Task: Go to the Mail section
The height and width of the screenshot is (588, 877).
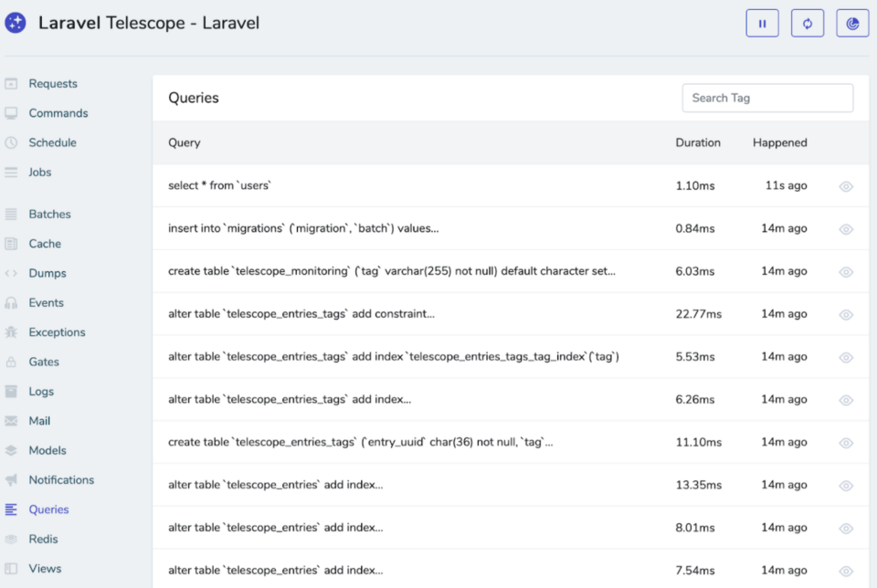Action: (x=39, y=421)
